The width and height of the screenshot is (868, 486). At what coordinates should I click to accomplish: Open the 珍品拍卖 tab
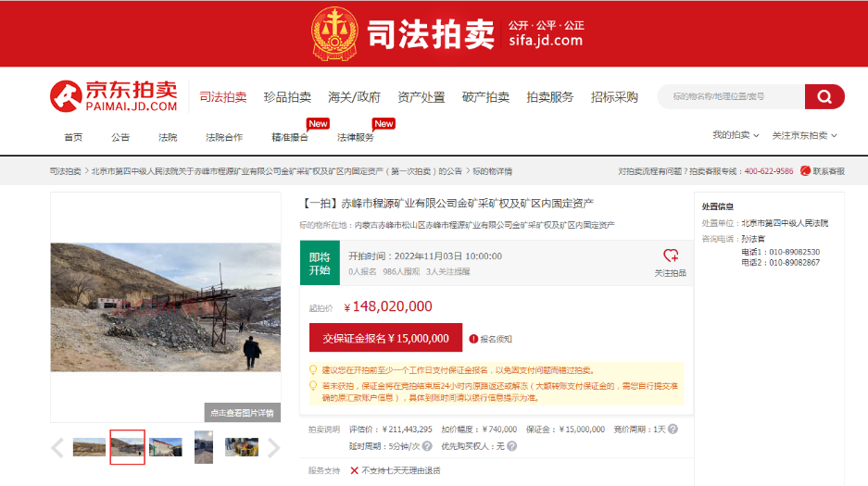click(x=287, y=97)
